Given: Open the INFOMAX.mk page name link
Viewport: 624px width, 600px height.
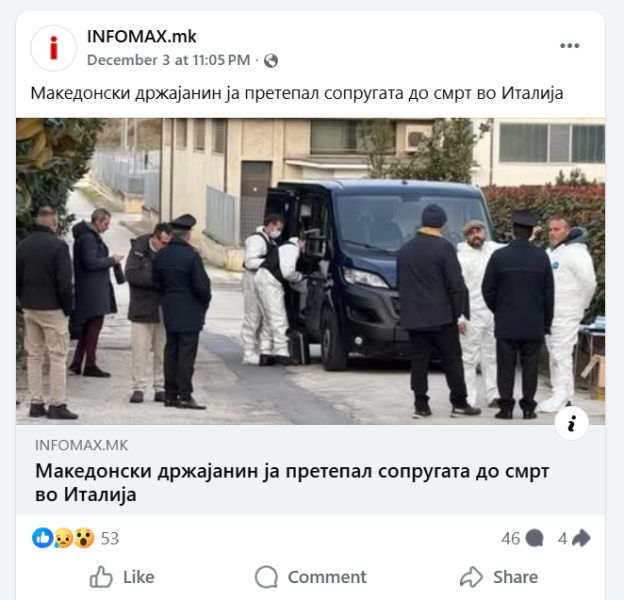Looking at the screenshot, I should click(142, 37).
